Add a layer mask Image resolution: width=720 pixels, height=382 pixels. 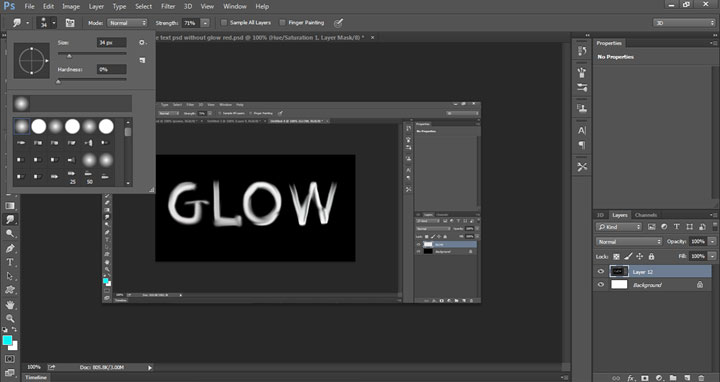(x=645, y=378)
